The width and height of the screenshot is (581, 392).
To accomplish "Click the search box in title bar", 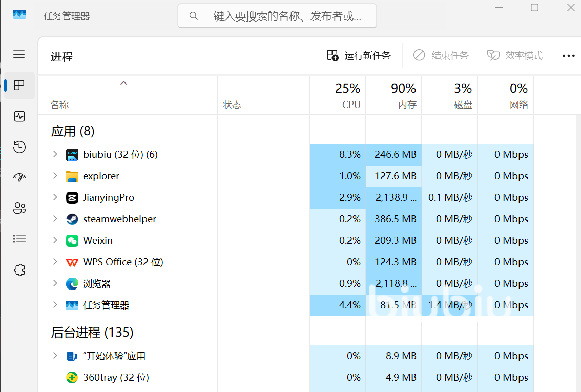I will coord(277,16).
